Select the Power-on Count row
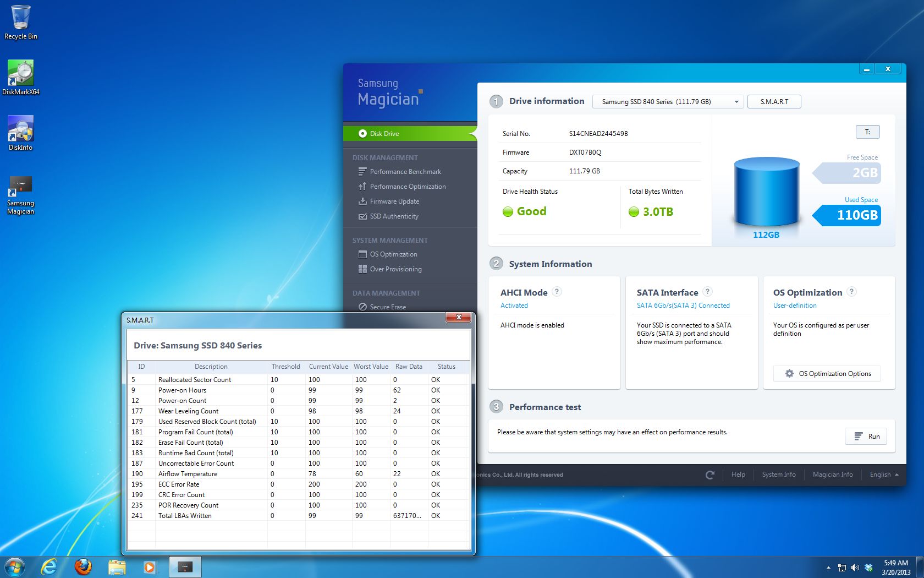The image size is (924, 578). pyautogui.click(x=298, y=401)
